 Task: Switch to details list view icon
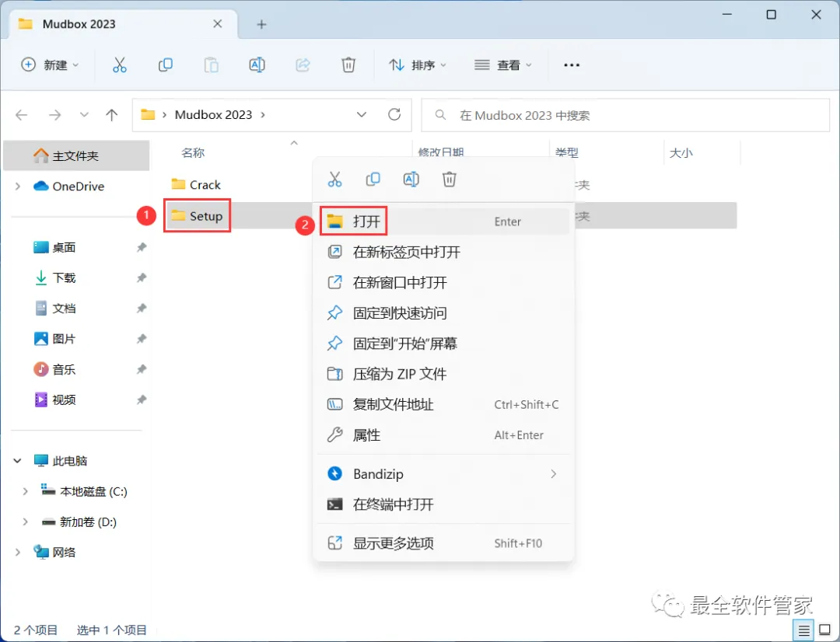[x=803, y=630]
